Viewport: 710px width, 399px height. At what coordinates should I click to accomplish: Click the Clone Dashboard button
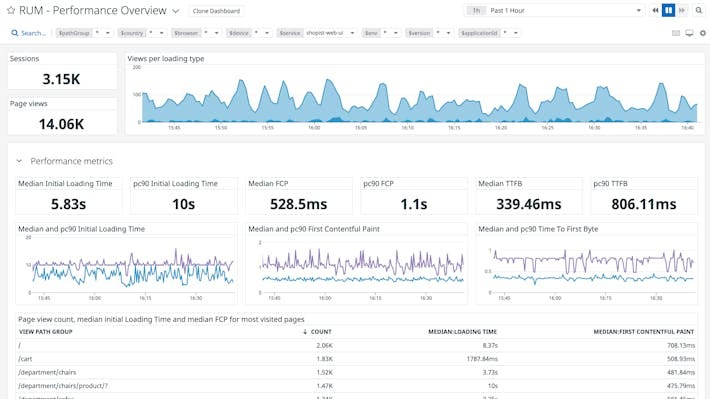(216, 11)
